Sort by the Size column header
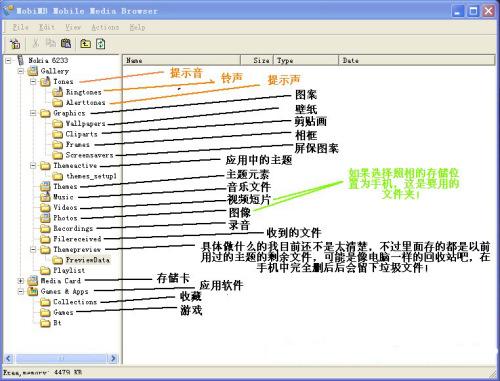500x381 pixels. click(x=257, y=60)
